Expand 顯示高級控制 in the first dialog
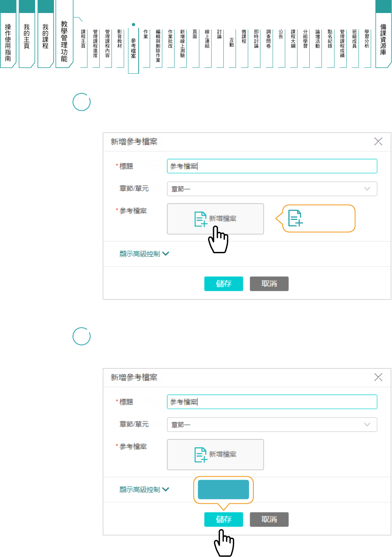The height and width of the screenshot is (557, 392). [x=144, y=254]
